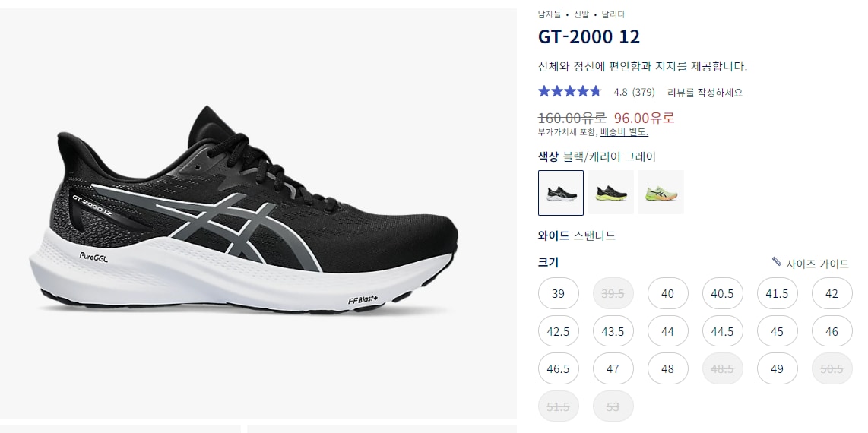Pick size 46

pyautogui.click(x=832, y=331)
